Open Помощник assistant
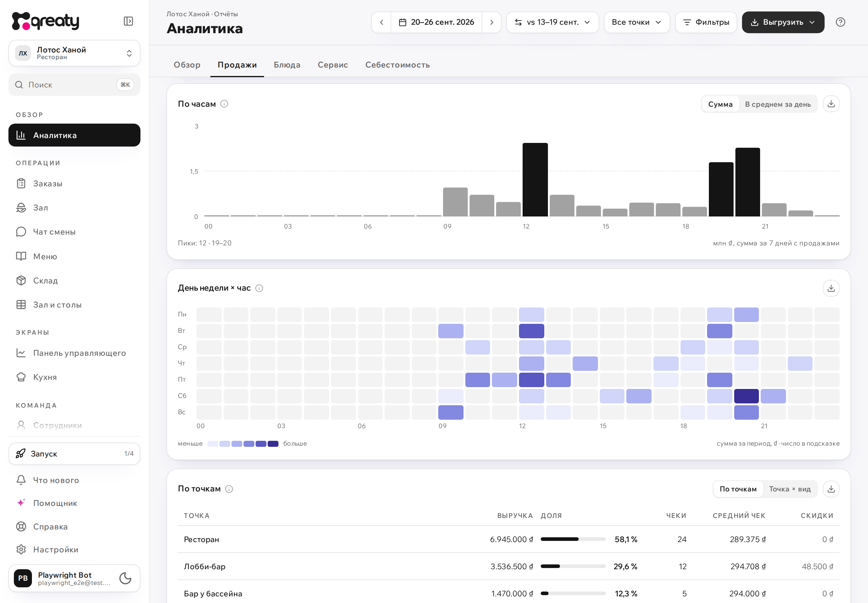The height and width of the screenshot is (603, 868). click(74, 503)
